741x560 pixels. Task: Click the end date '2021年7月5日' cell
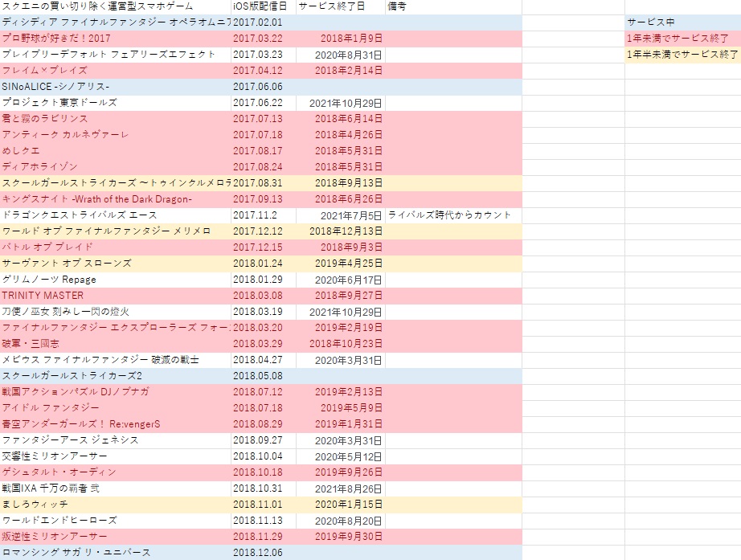click(341, 215)
